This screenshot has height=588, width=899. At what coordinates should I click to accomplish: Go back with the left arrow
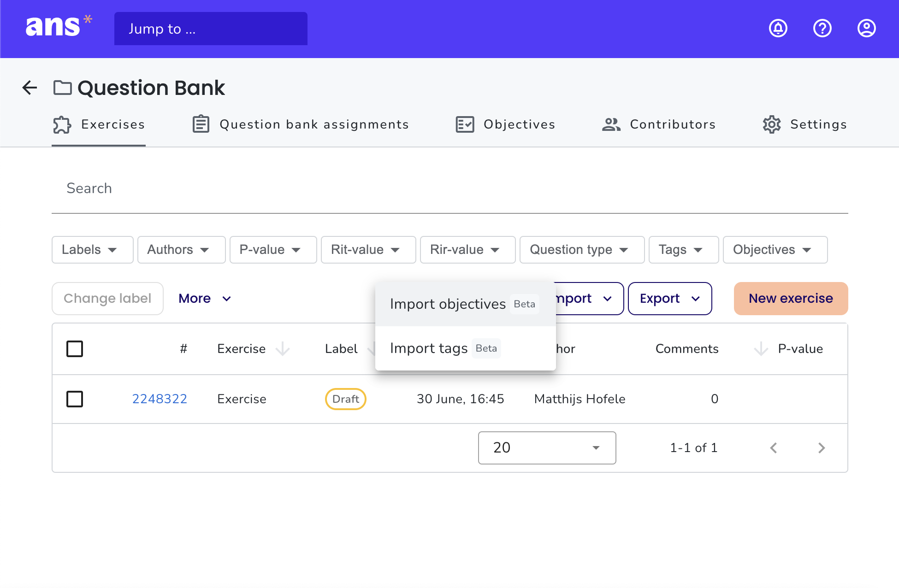point(30,88)
